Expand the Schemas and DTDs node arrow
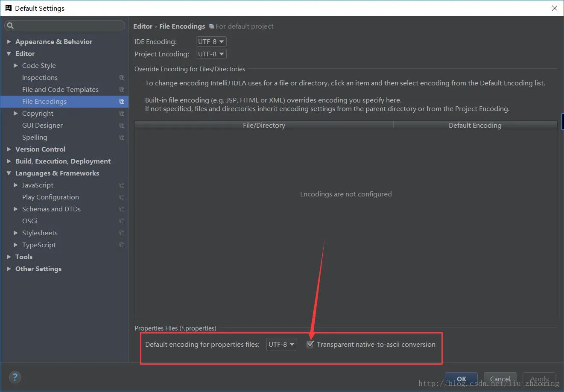 [16, 209]
